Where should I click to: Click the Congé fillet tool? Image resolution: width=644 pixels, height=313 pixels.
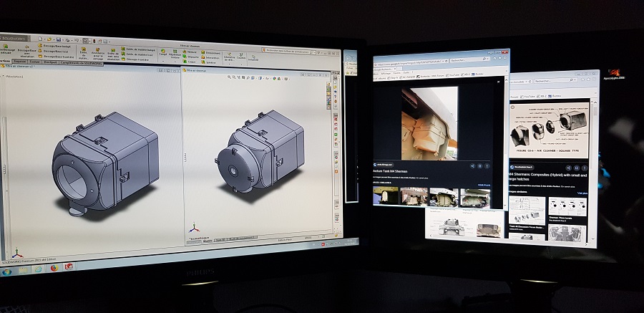click(x=163, y=53)
